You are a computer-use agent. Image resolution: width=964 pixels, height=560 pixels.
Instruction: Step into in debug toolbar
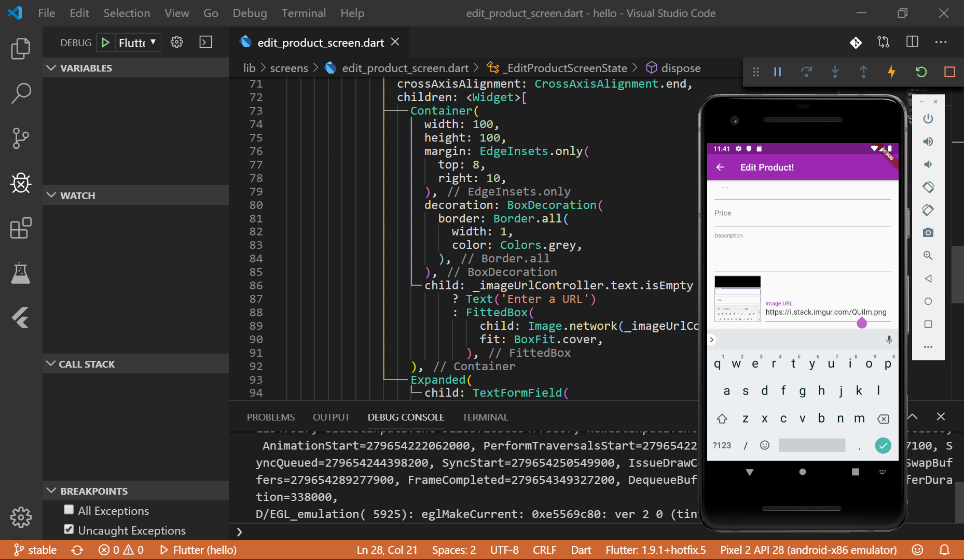[x=835, y=72]
